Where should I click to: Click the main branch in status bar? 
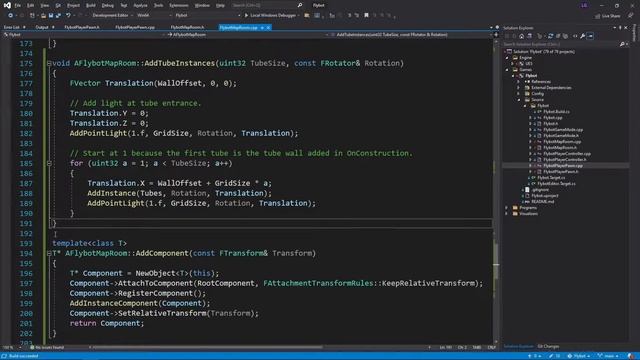tap(609, 356)
